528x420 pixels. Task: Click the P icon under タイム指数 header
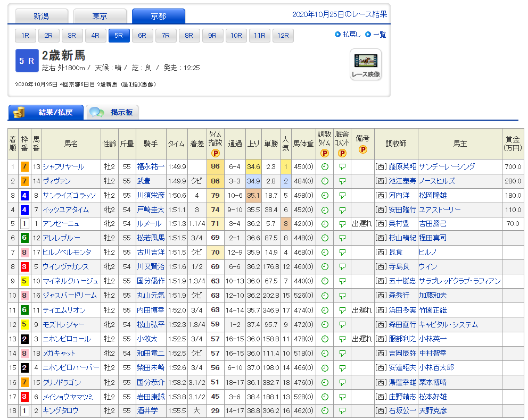pos(216,153)
